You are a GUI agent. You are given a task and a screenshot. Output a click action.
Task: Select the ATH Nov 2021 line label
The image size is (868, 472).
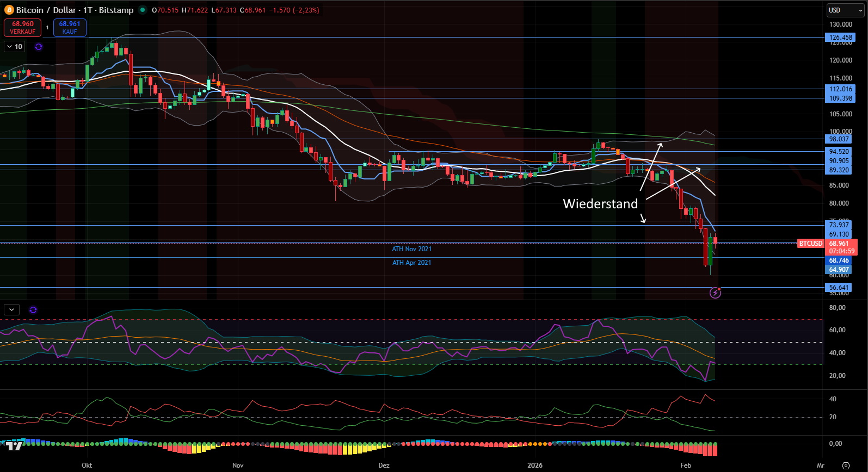(411, 249)
